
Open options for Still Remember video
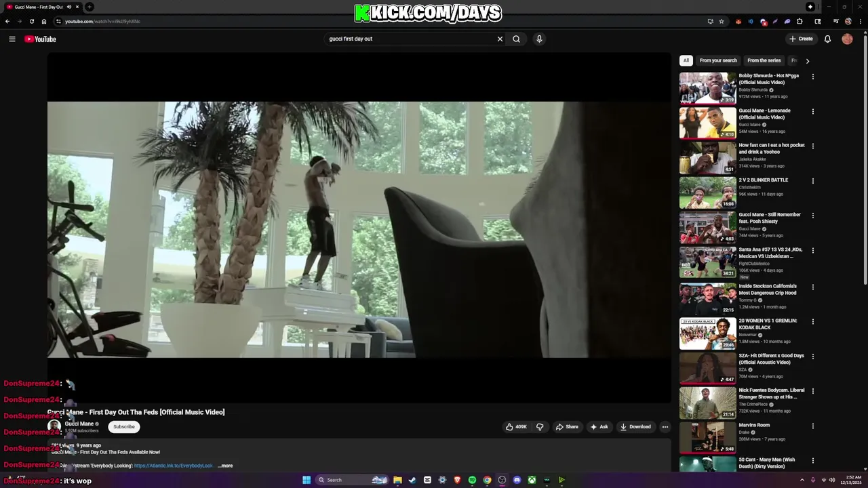[813, 216]
